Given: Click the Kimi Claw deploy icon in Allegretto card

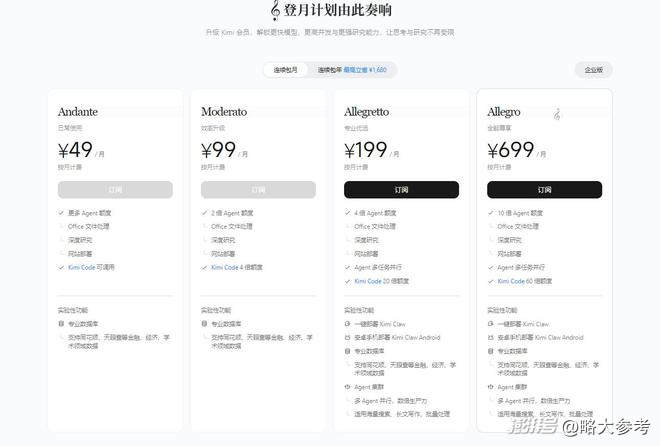Looking at the screenshot, I should click(347, 324).
